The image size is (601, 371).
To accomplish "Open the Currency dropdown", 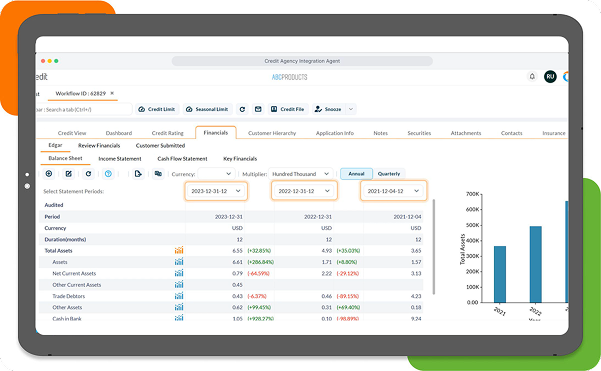I will pyautogui.click(x=217, y=174).
